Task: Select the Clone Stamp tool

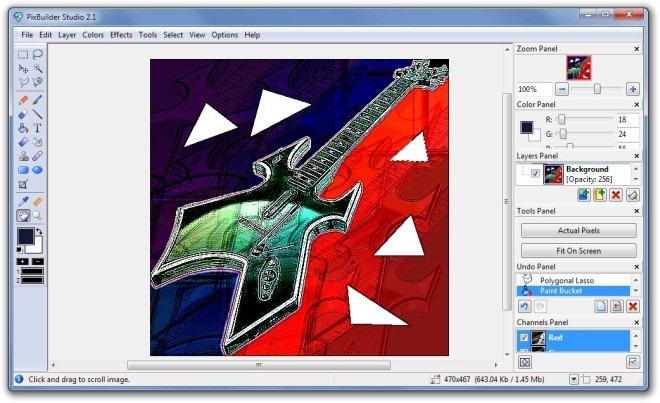Action: [x=23, y=156]
